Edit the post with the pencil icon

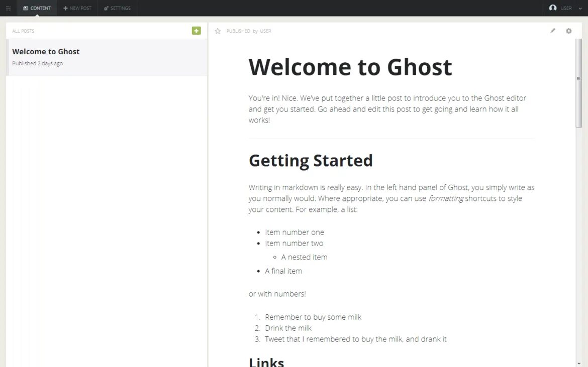[553, 31]
